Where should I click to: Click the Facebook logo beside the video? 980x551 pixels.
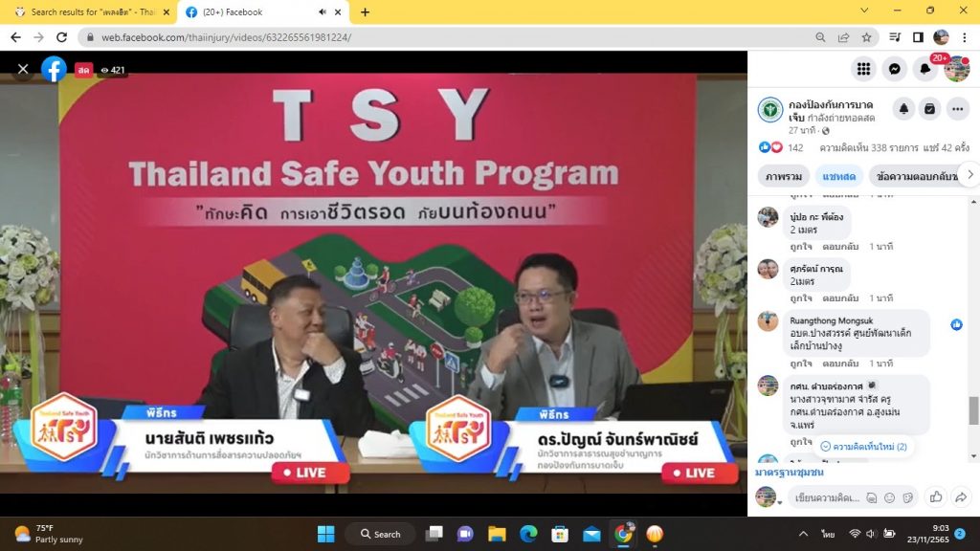[54, 69]
